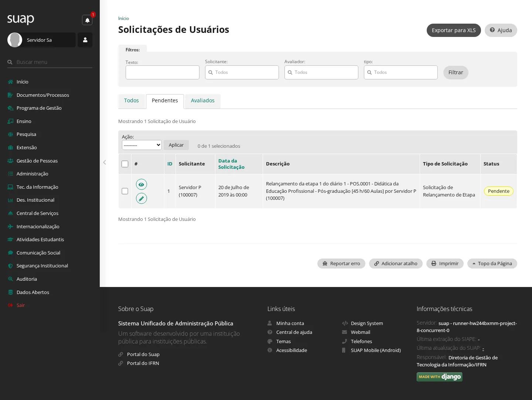Sort by Data da Solicitação column

coord(231,164)
